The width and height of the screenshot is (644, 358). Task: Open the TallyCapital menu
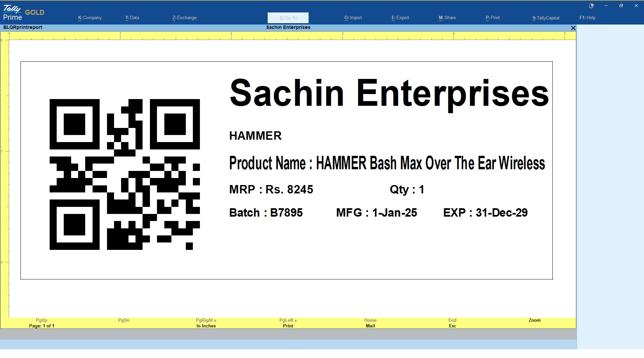546,18
